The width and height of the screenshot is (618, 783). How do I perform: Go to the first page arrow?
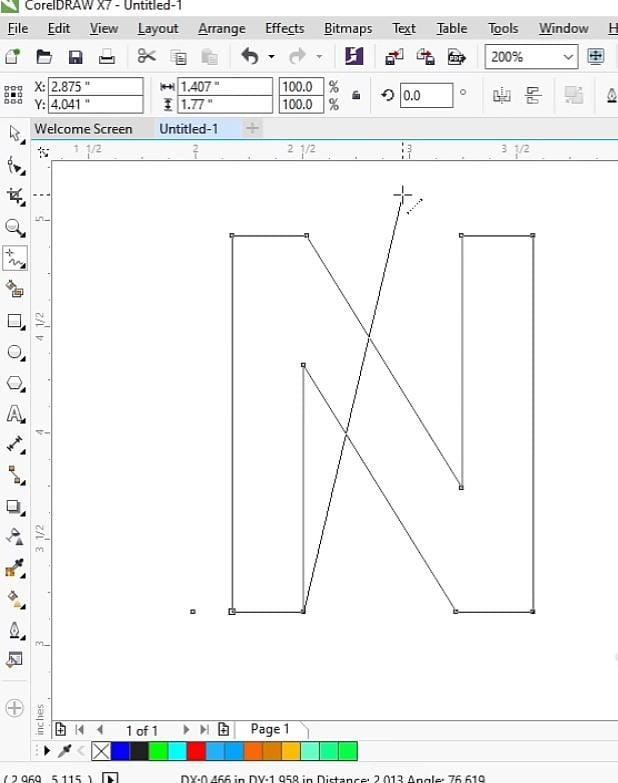click(x=79, y=730)
